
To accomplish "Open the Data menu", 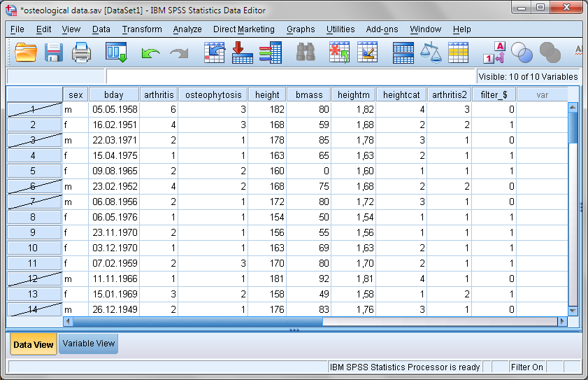I will click(x=101, y=29).
